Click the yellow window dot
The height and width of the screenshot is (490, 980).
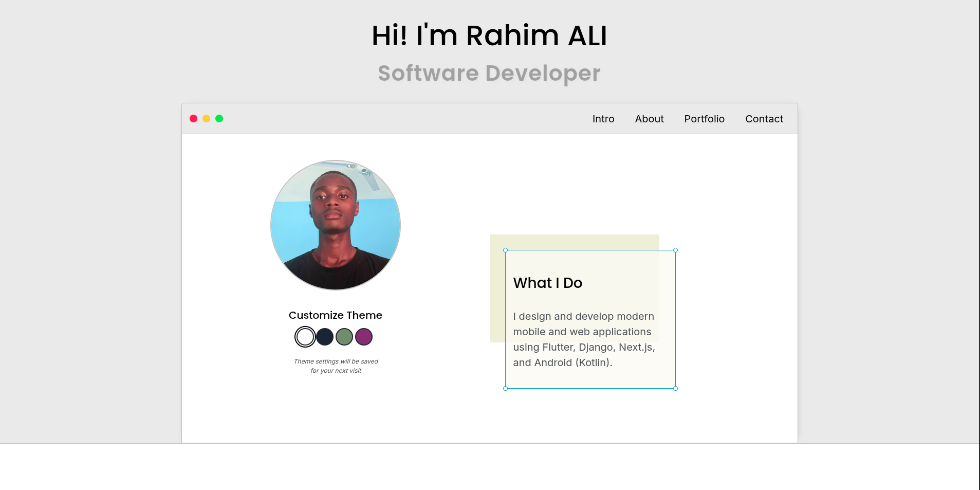pos(206,119)
